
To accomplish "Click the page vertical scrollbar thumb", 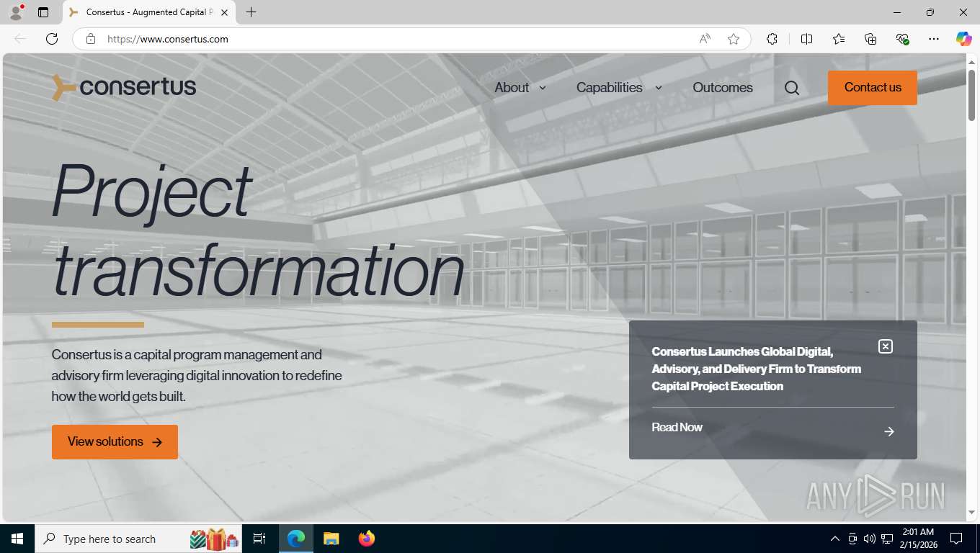I will tap(971, 95).
